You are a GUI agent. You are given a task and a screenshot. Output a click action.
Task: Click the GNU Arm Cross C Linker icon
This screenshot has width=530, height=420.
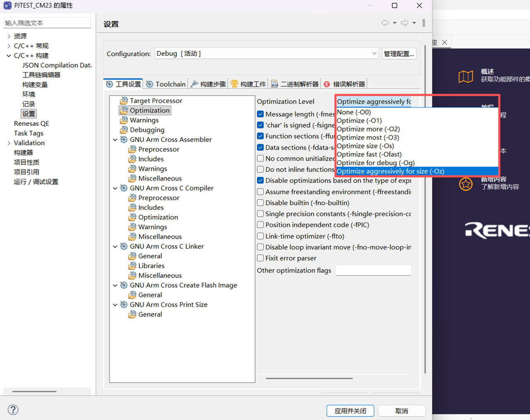click(x=123, y=246)
